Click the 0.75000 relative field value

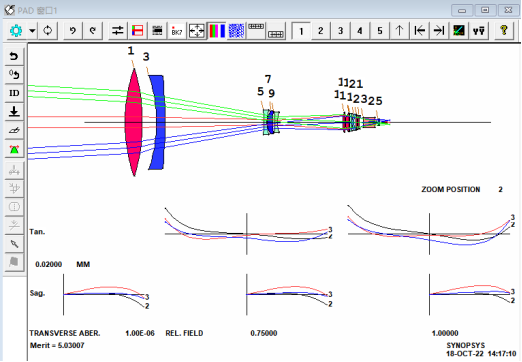coord(264,333)
